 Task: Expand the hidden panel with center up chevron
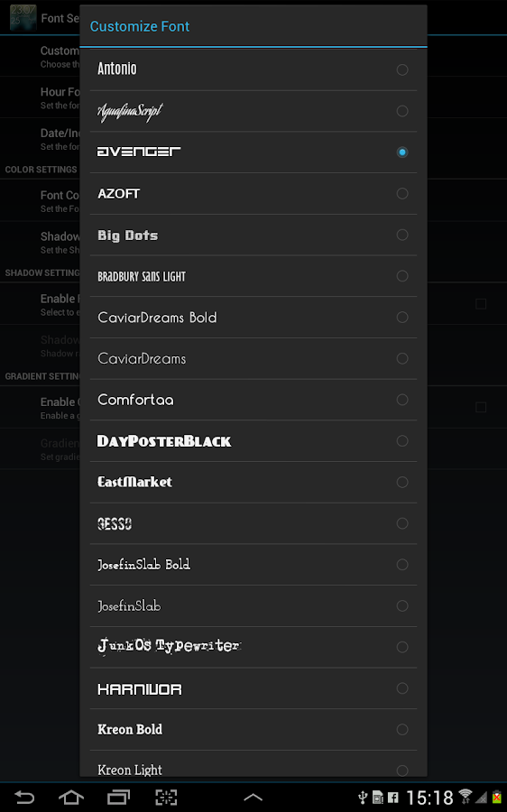point(253,798)
